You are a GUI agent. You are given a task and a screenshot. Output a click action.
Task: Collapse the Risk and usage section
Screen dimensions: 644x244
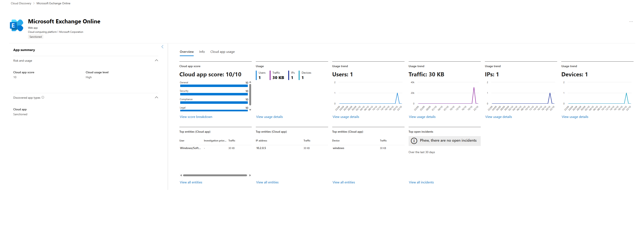click(157, 60)
